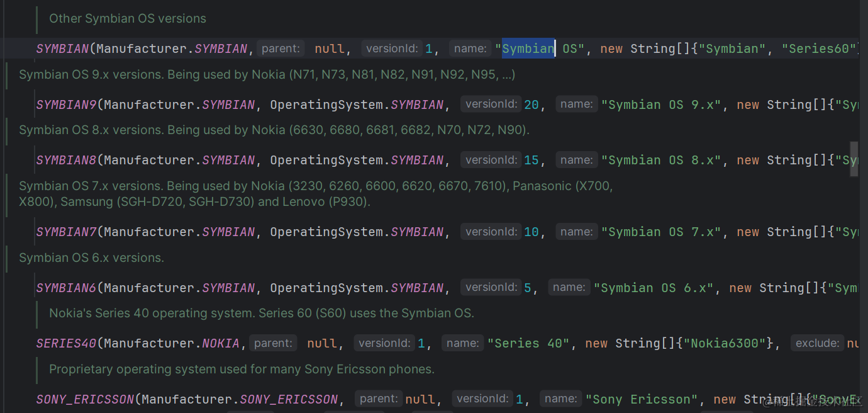Screen dimensions: 868x413
Task: Click the SYMBIAN9 enum constant name
Action: click(x=67, y=105)
